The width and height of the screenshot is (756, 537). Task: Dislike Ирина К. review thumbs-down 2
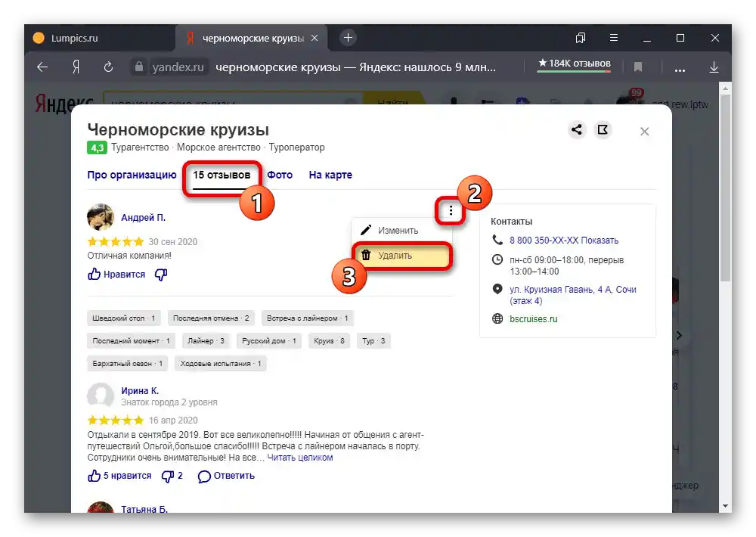click(x=172, y=476)
